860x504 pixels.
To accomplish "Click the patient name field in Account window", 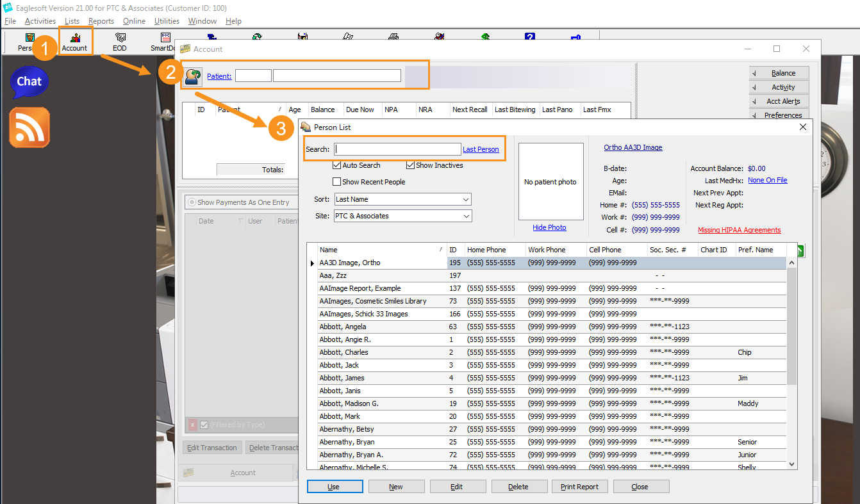I will pos(337,76).
